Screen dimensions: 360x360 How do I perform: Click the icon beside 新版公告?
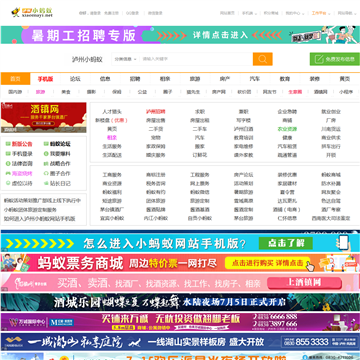click(x=8, y=144)
